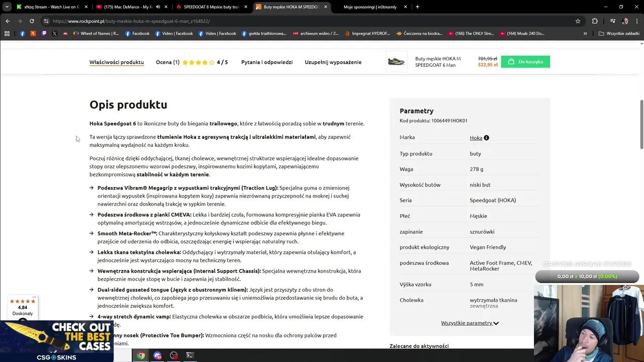Open the Uzupełnij wyposażenie section

tap(333, 62)
